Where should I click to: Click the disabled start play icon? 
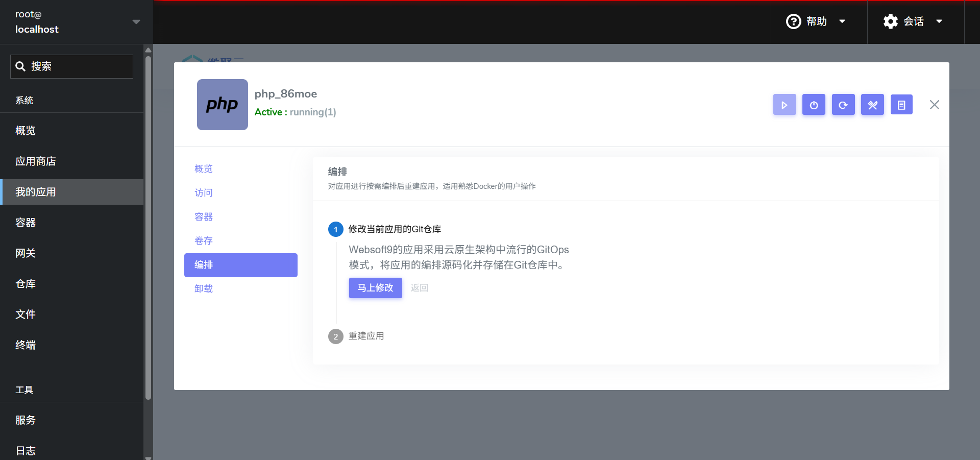pyautogui.click(x=785, y=105)
